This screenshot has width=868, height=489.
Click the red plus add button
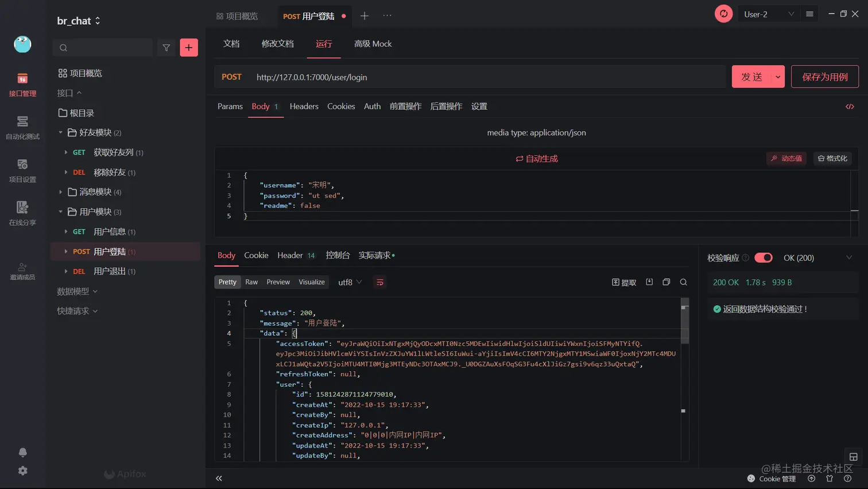189,48
